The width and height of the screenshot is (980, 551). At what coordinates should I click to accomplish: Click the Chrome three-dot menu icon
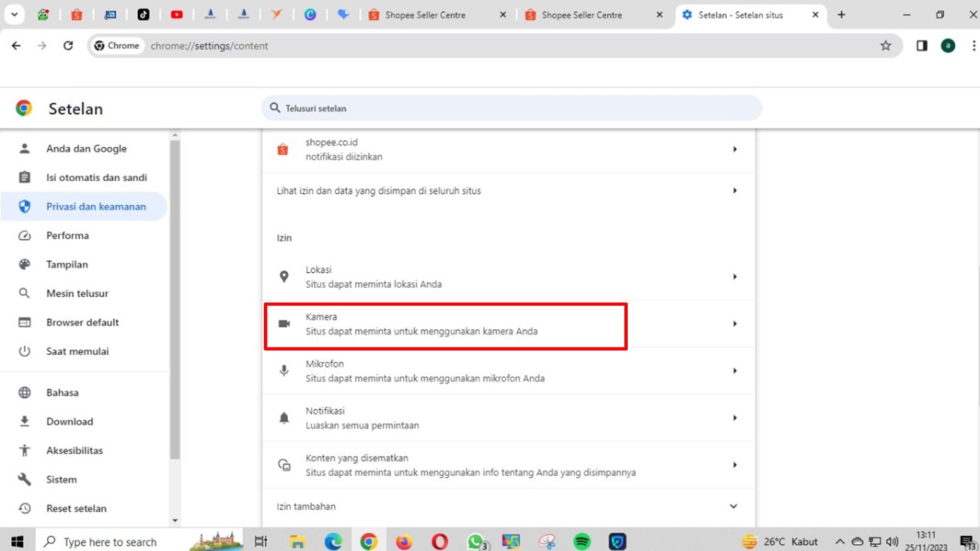coord(973,45)
